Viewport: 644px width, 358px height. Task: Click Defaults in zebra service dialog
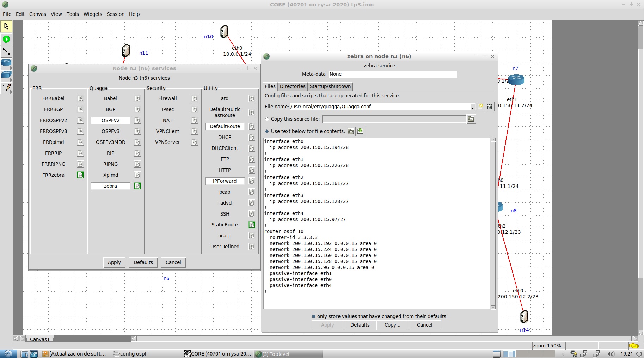click(360, 325)
